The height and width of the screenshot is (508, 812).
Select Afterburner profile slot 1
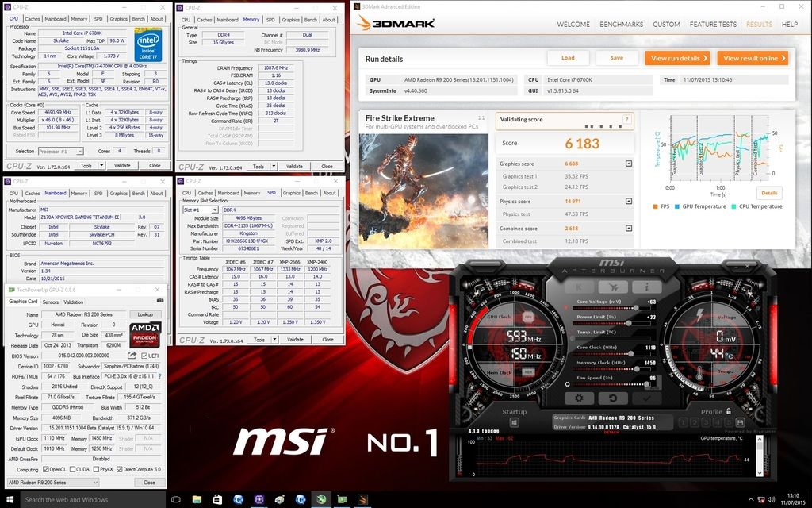point(683,422)
